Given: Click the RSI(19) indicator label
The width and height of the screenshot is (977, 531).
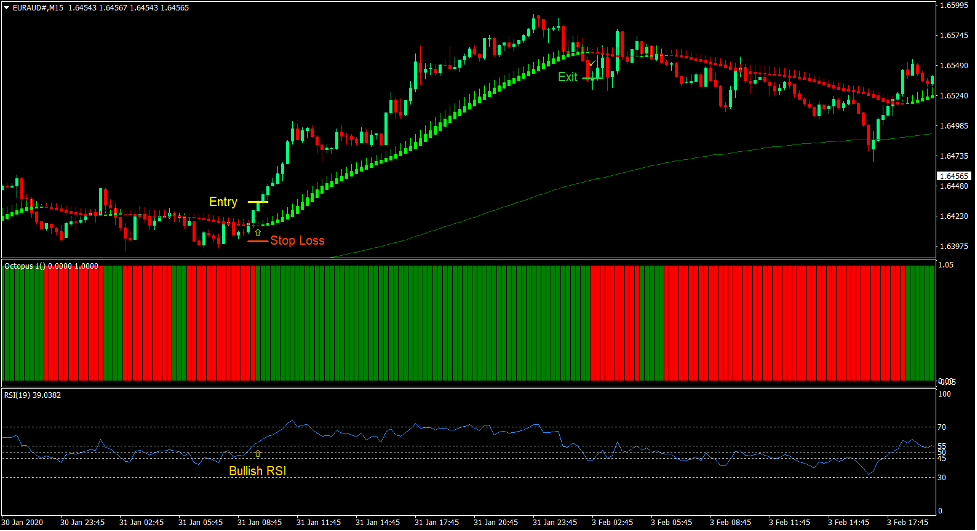Looking at the screenshot, I should click(x=34, y=394).
